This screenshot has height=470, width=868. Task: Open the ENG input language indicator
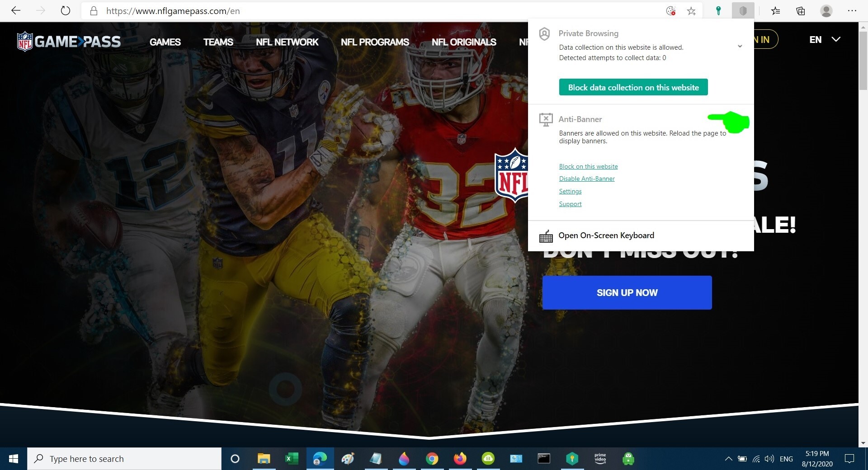tap(786, 459)
